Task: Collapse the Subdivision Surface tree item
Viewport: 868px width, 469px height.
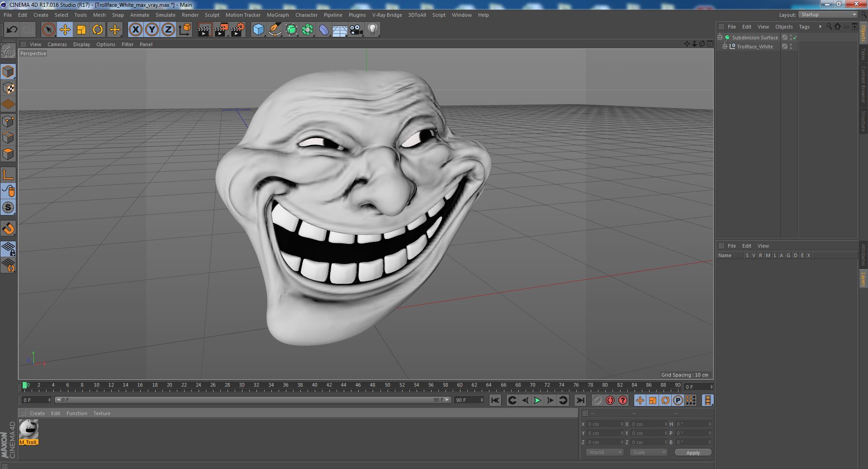Action: click(720, 38)
